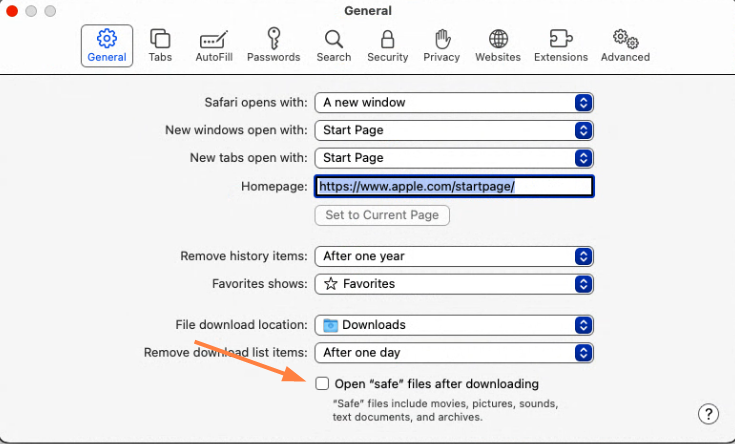The height and width of the screenshot is (444, 735).
Task: Open Passwords key icon
Action: pos(273,45)
